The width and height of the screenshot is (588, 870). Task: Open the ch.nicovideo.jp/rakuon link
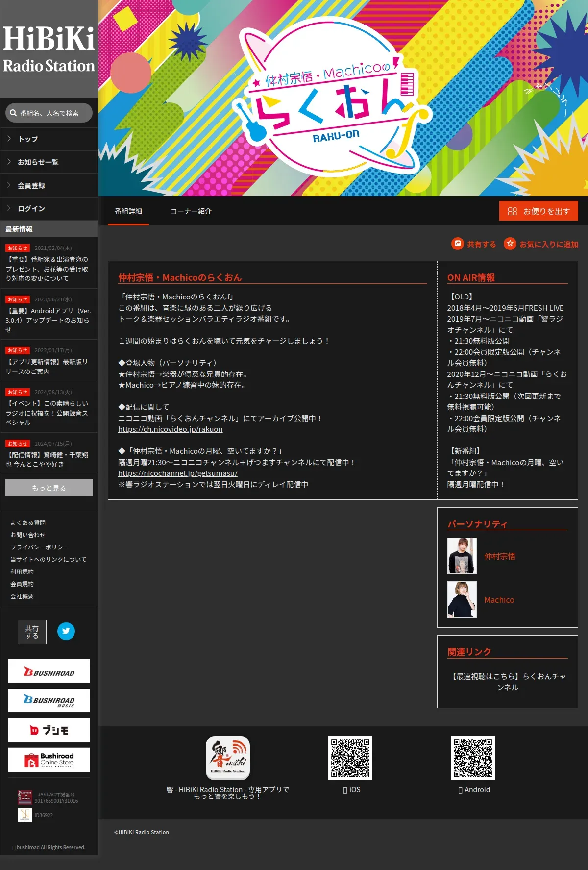click(x=171, y=429)
